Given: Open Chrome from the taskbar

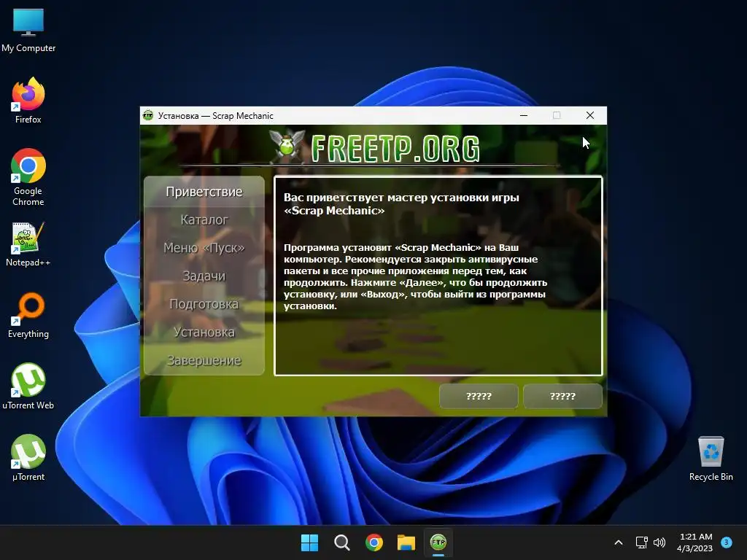Looking at the screenshot, I should pos(374,542).
